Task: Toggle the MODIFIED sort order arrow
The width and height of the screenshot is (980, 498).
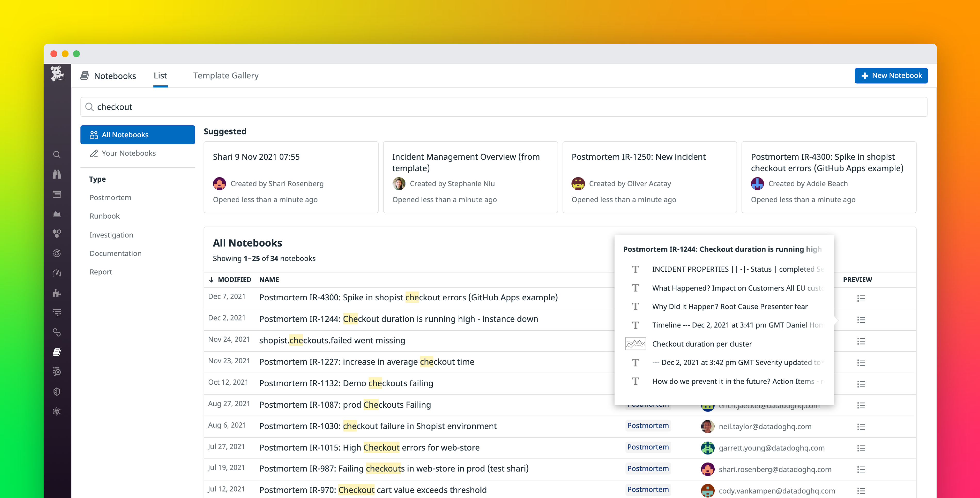Action: 212,279
